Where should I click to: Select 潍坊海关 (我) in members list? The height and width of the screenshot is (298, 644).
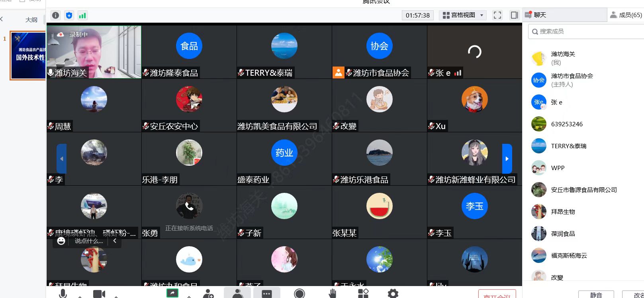click(x=583, y=58)
